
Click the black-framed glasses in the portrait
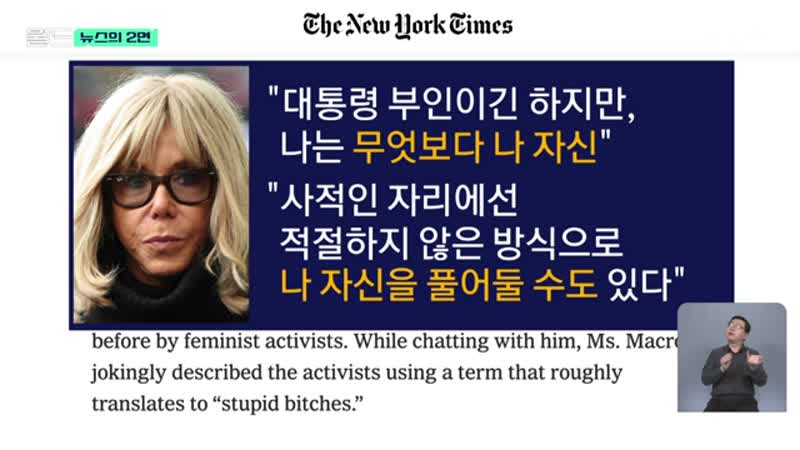pos(160,188)
